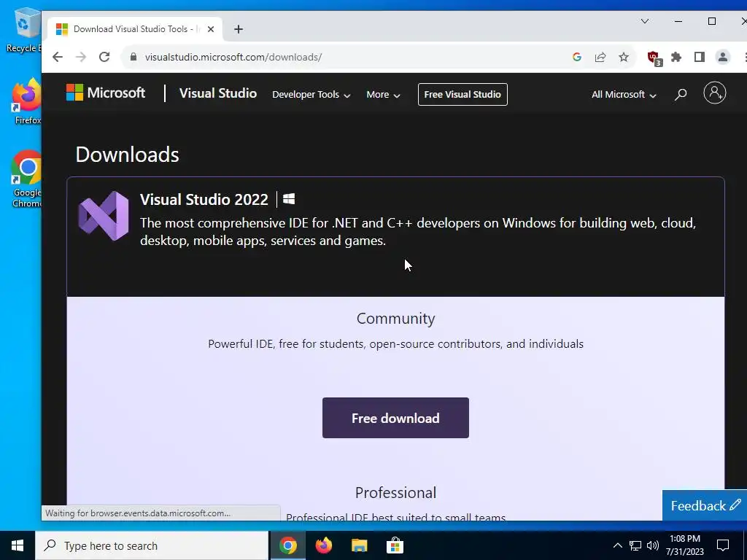Viewport: 747px width, 560px height.
Task: Click the browser forward arrow
Action: (81, 57)
